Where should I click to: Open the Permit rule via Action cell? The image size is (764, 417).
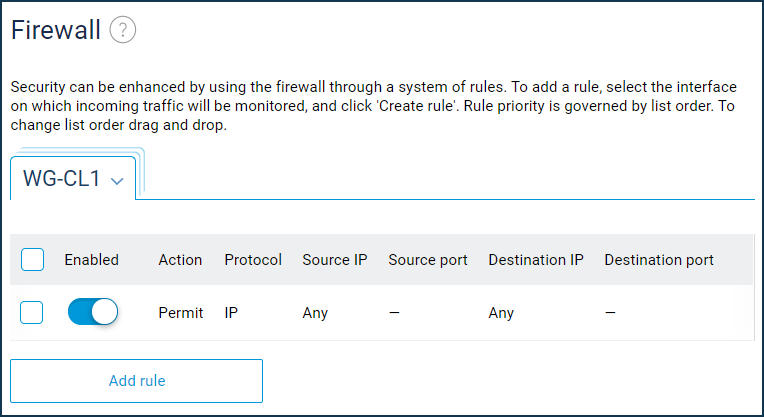180,313
